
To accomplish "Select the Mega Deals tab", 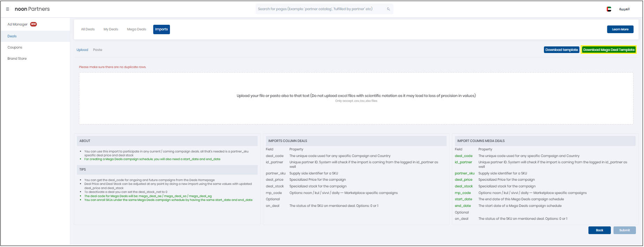I will tap(136, 29).
